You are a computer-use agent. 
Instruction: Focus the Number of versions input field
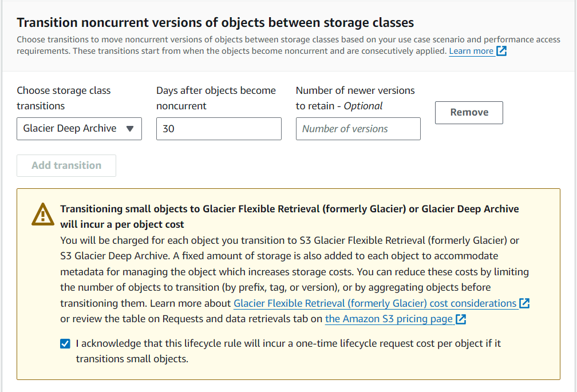[x=358, y=129]
